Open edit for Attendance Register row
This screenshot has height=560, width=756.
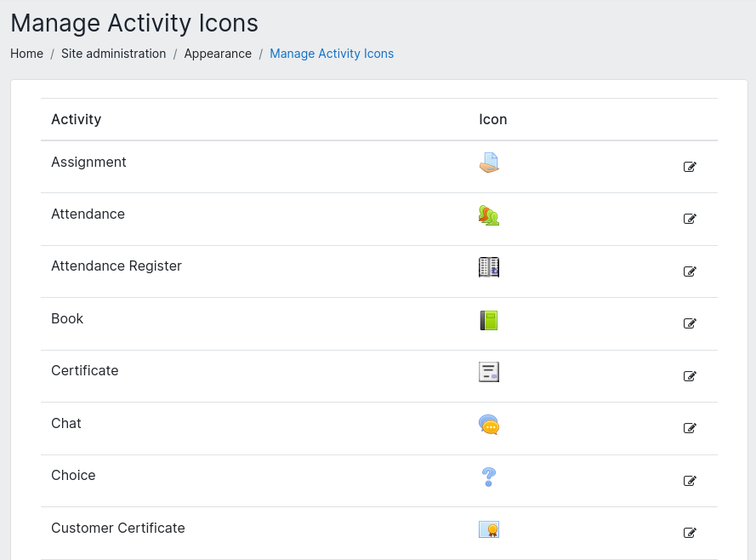pos(690,271)
